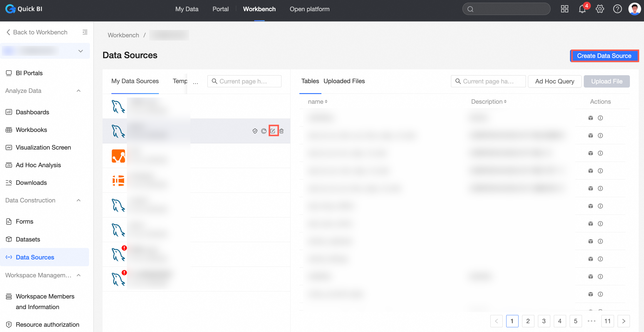This screenshot has width=644, height=332.
Task: Open the workspace selector dropdown
Action: (80, 51)
